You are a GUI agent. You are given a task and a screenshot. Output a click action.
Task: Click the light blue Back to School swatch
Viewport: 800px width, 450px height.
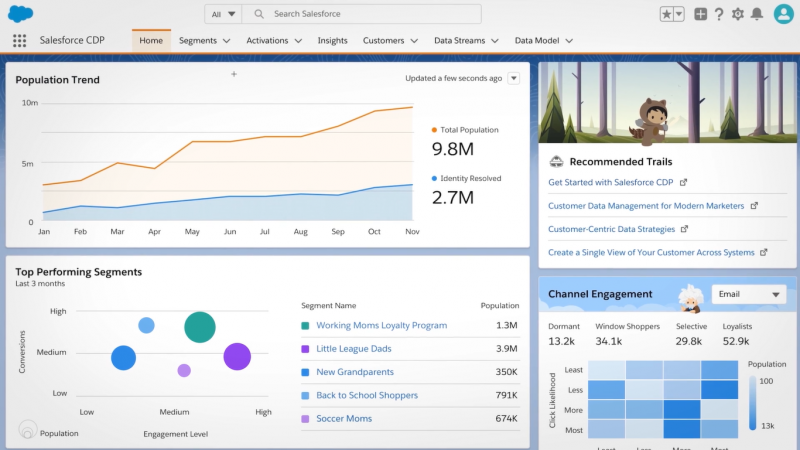point(305,395)
